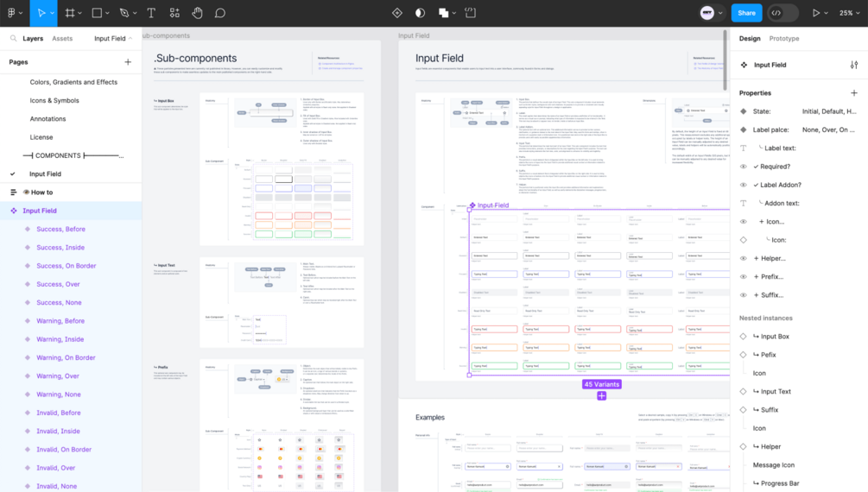Select the Move tool
The width and height of the screenshot is (868, 492).
(41, 13)
